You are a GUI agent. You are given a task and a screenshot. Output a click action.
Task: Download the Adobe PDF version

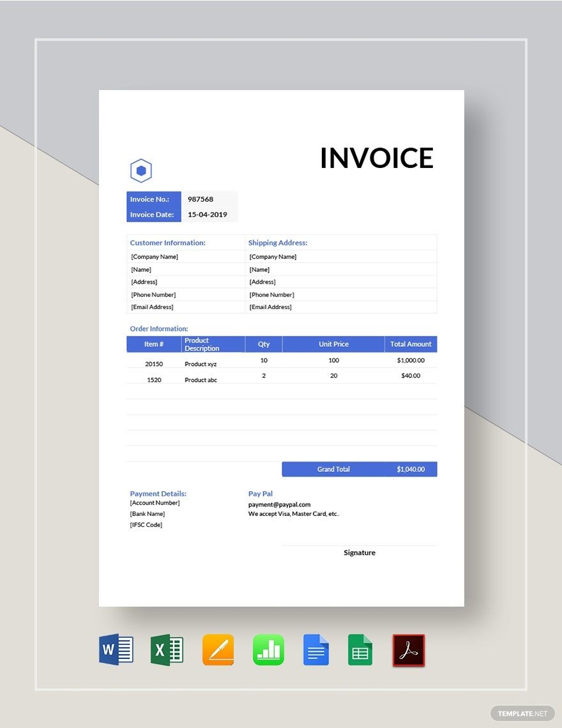coord(409,649)
